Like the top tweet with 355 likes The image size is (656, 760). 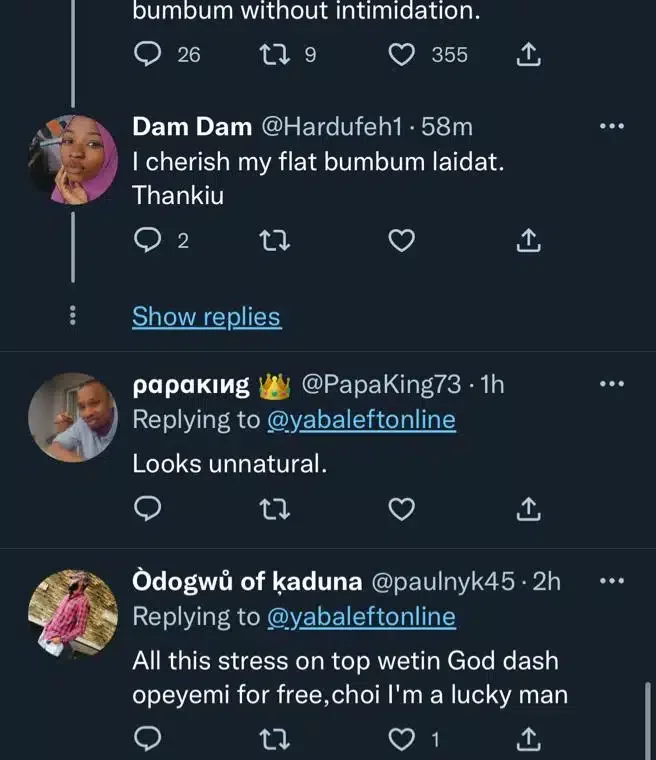point(402,55)
